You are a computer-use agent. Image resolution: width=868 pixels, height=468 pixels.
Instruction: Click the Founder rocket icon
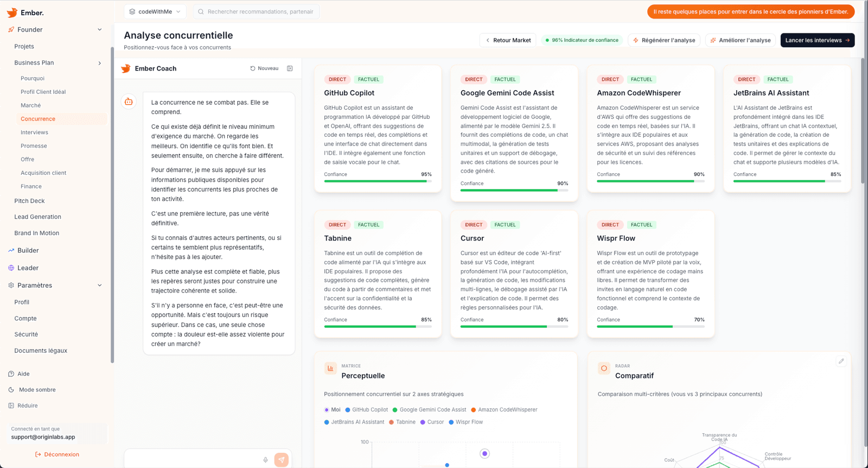(11, 30)
